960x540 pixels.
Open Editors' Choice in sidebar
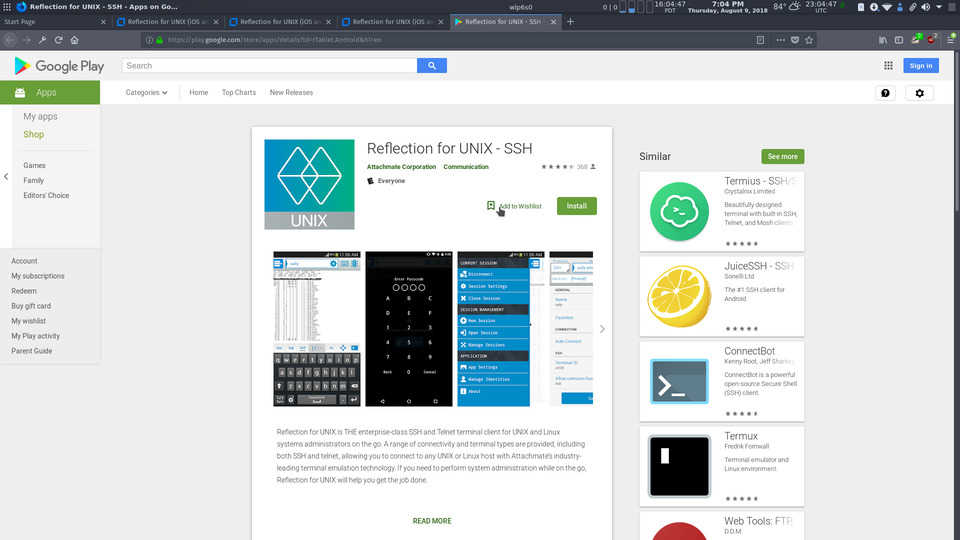(x=47, y=195)
